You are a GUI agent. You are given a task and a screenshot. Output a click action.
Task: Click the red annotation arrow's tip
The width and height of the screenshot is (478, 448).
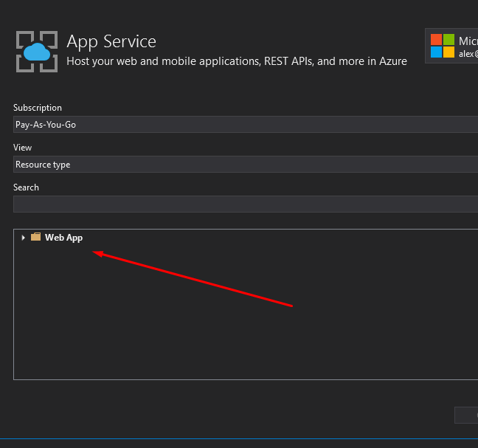pos(94,252)
